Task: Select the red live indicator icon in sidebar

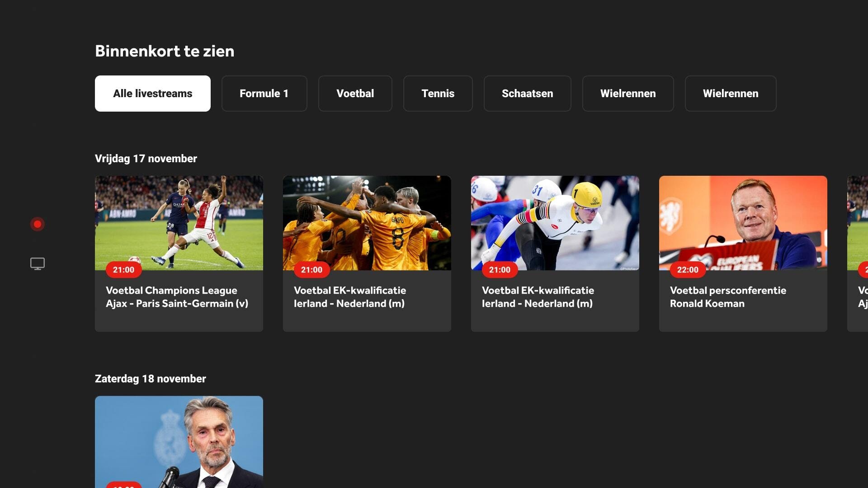Action: coord(37,223)
